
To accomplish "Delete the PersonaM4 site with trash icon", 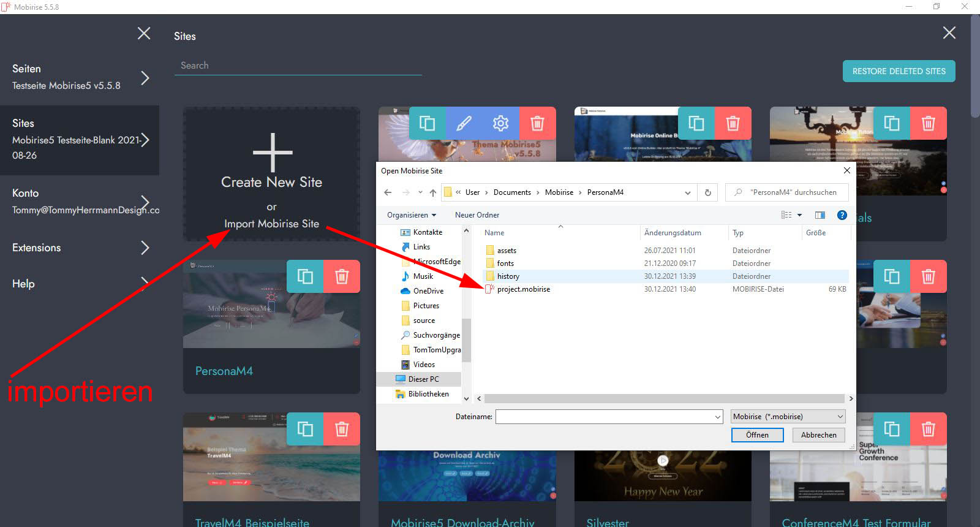I will (x=342, y=276).
